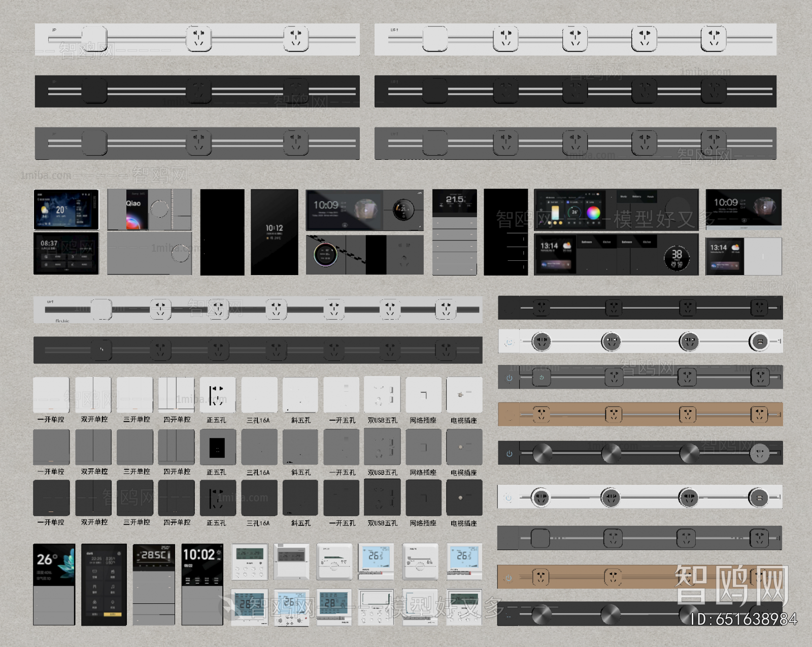Click the black 电视插座 TV socket
812x647 pixels.
tap(464, 498)
